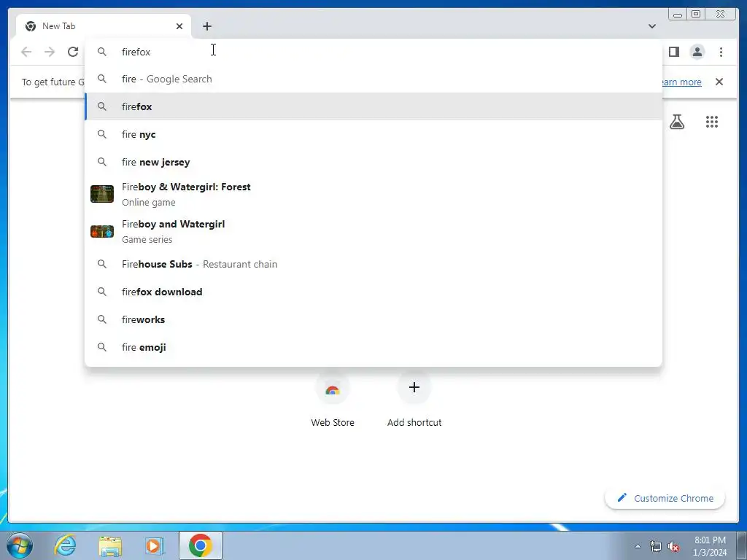
Task: Click magnifier icon beside 'fireworks'
Action: [102, 319]
